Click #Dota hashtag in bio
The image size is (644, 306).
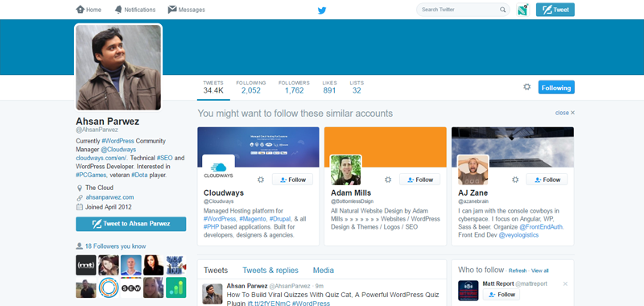coord(139,175)
